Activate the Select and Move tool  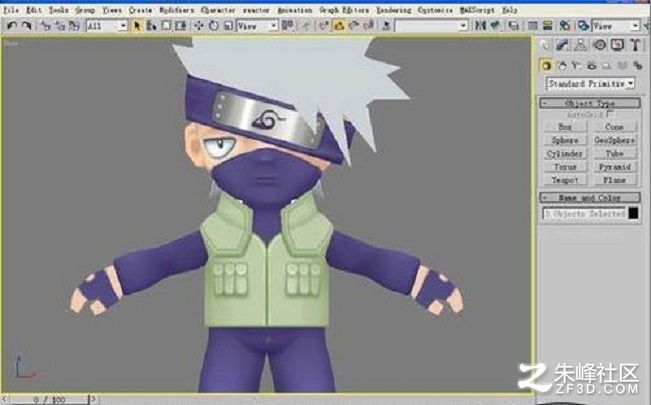point(199,26)
